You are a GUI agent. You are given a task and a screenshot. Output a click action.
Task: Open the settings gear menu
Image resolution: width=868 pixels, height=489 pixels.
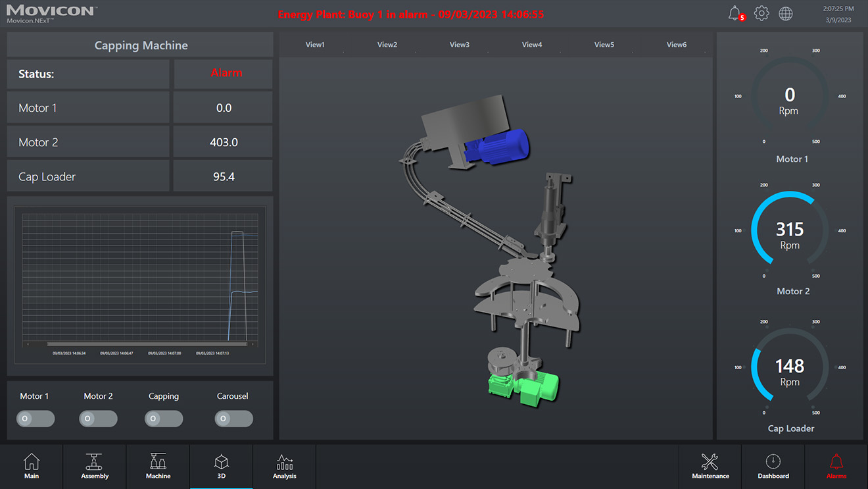pos(761,13)
